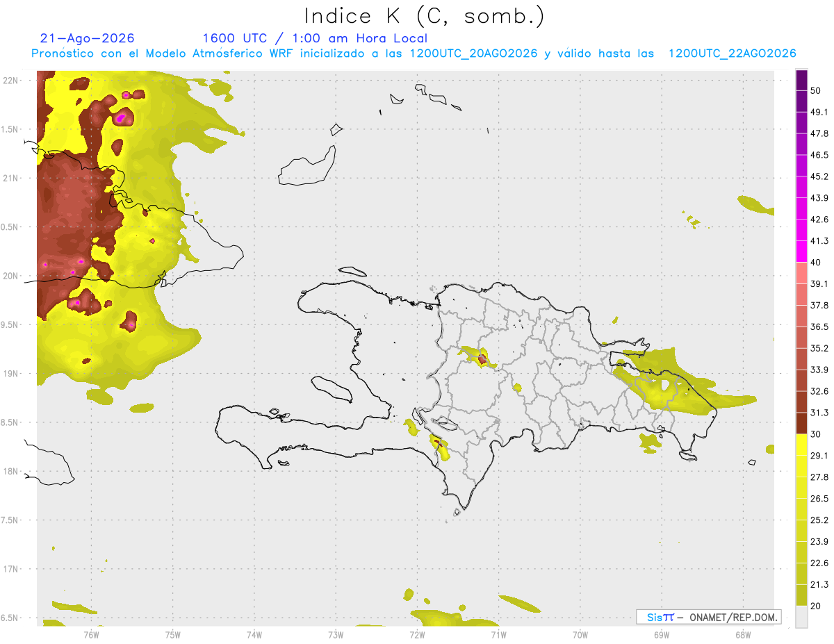
Task: Click longitude label "76W"
Action: click(91, 634)
